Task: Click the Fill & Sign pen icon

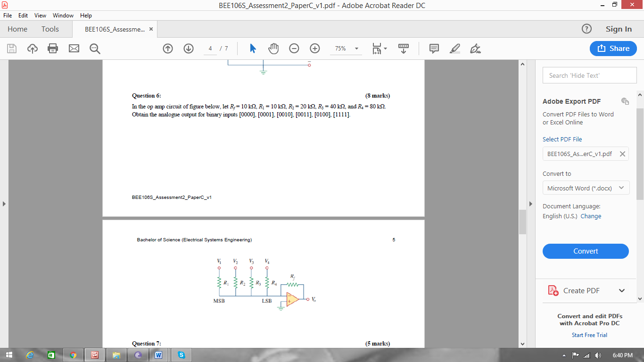Action: 475,48
